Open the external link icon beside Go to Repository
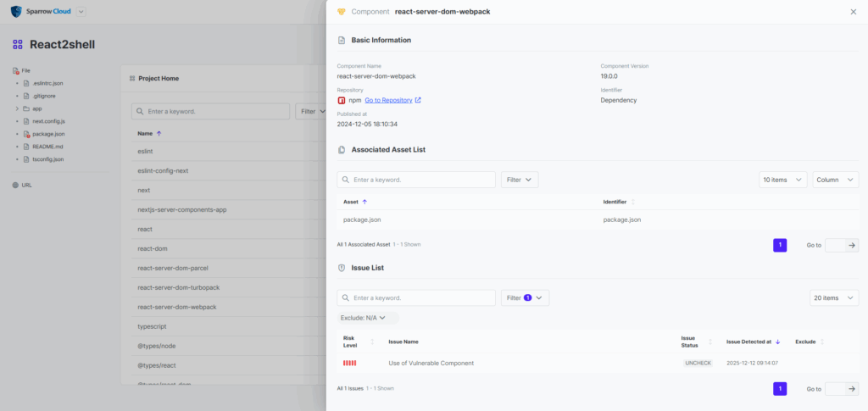The height and width of the screenshot is (411, 868). [418, 100]
